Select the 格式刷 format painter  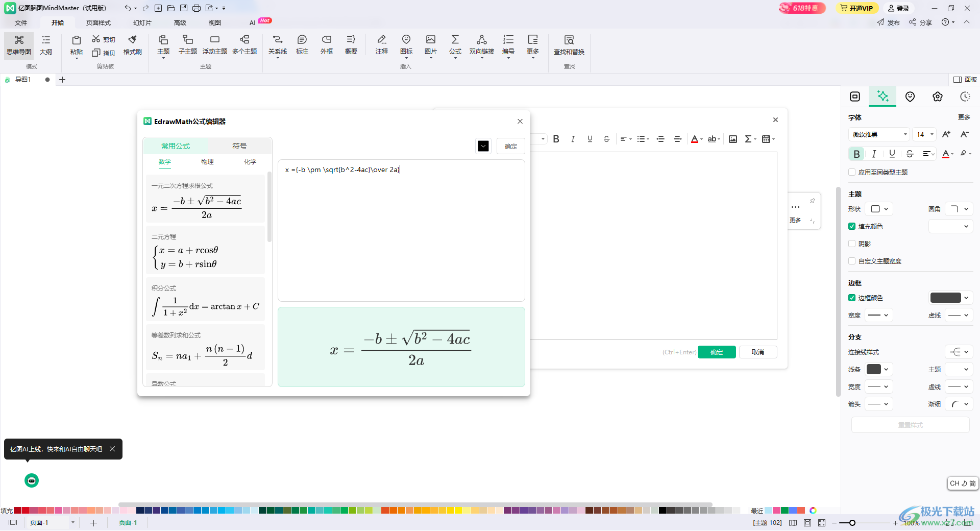(x=133, y=45)
